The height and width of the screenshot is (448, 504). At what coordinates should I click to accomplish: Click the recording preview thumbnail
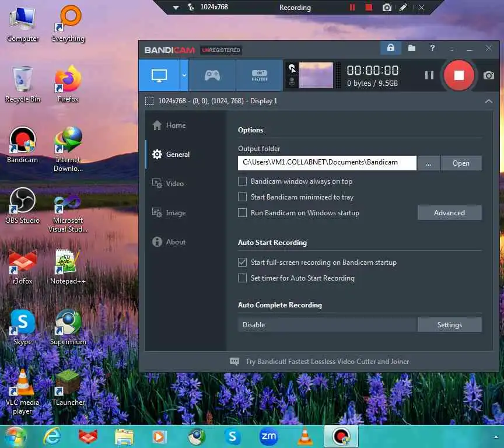(316, 75)
